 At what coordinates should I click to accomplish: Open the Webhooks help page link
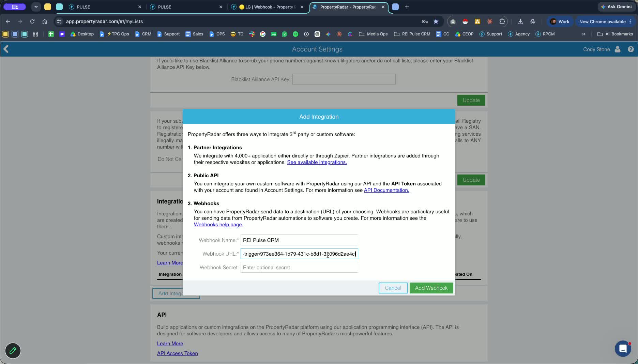[x=218, y=225]
